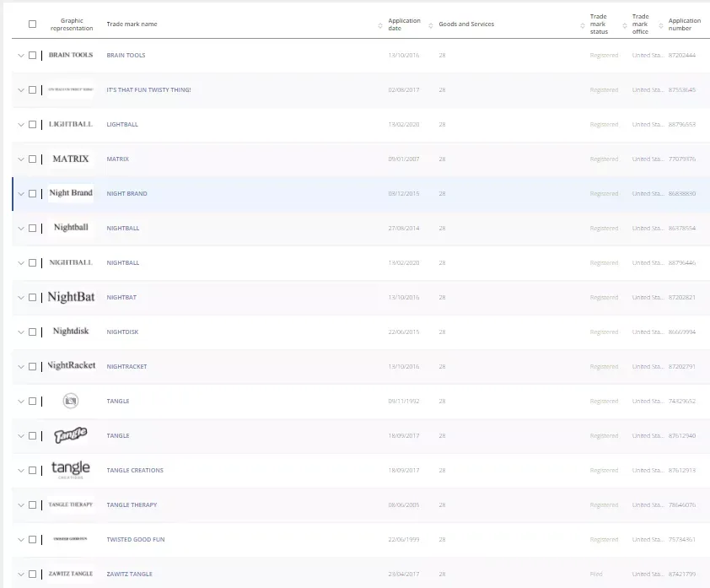Open the circular TANGLE logo image

[71, 402]
